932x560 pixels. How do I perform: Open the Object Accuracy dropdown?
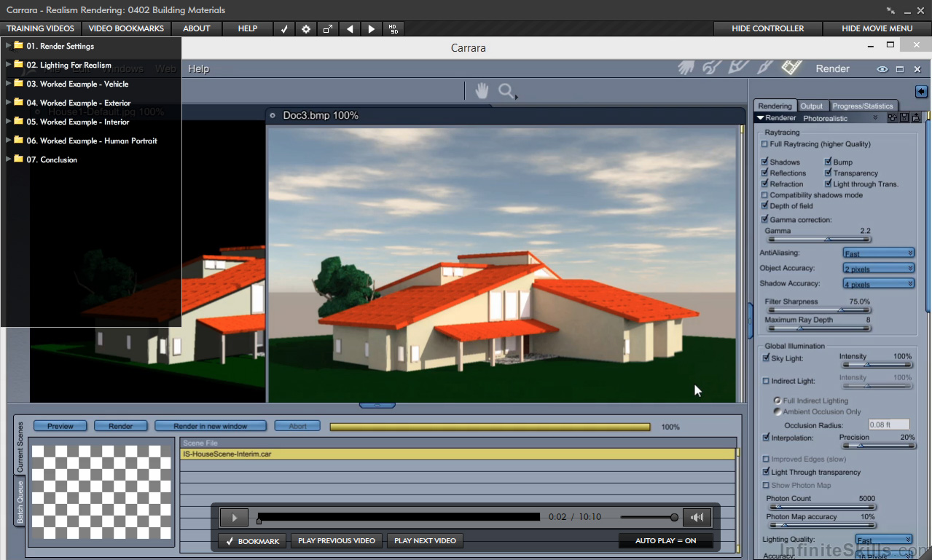point(878,268)
